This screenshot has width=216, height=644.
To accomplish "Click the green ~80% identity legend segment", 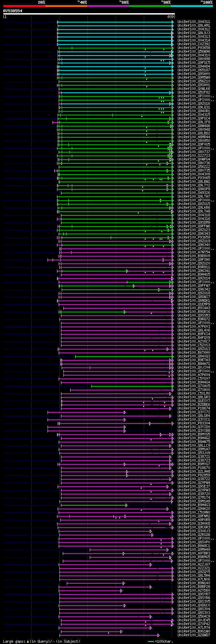I will tap(150, 6).
